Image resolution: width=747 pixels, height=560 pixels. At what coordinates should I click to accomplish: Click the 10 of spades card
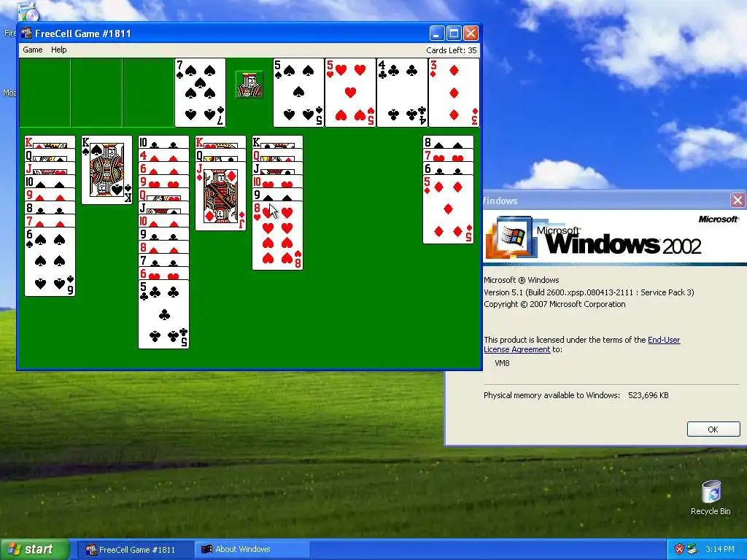point(50,182)
